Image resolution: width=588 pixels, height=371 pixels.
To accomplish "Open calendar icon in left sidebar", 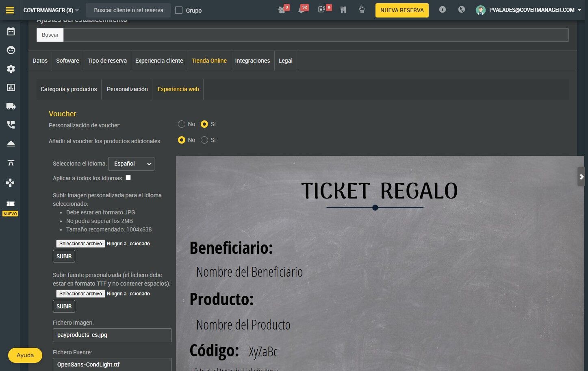I will (11, 31).
